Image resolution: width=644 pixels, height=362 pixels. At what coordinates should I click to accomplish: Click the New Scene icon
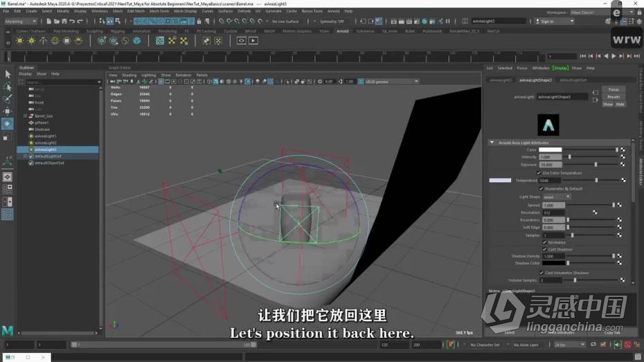click(x=49, y=21)
